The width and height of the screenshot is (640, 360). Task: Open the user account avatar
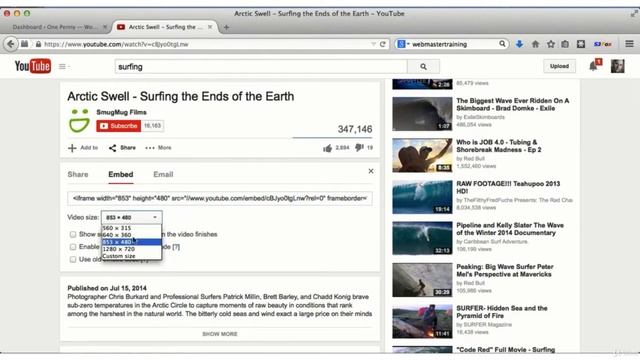point(617,66)
